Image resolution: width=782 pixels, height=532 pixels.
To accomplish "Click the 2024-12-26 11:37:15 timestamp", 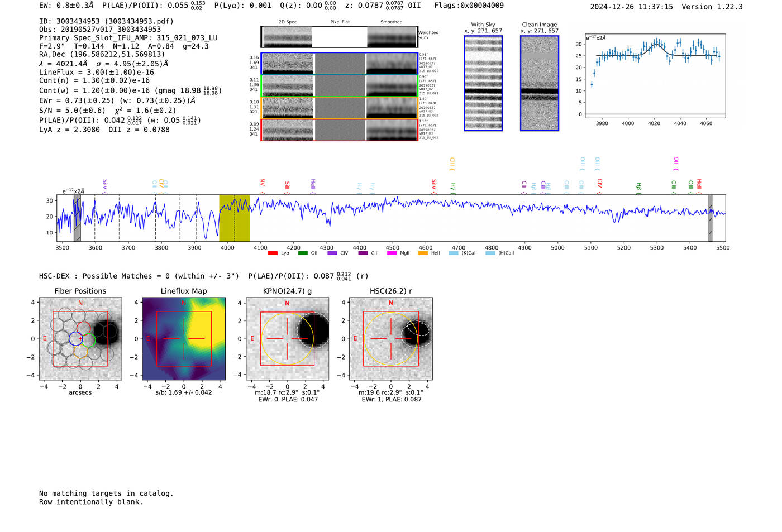I will [632, 7].
